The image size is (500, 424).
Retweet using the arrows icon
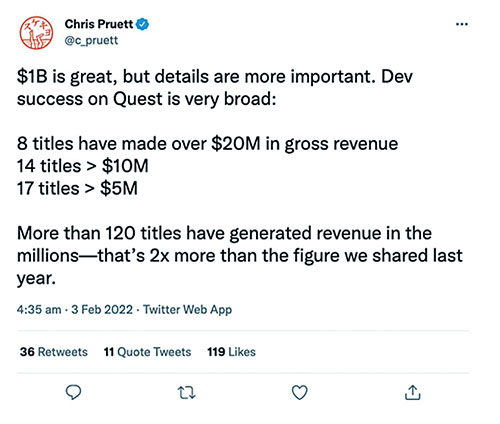tap(186, 393)
